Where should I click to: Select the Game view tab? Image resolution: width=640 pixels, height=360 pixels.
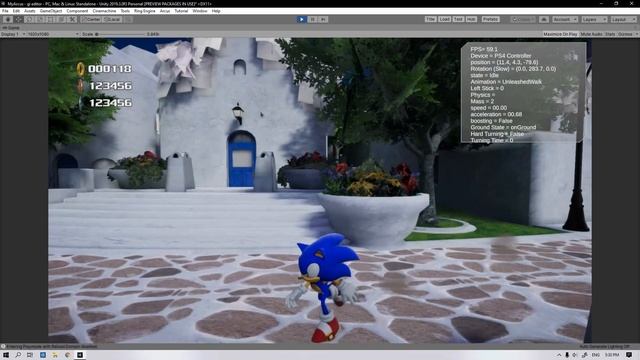tap(11, 28)
